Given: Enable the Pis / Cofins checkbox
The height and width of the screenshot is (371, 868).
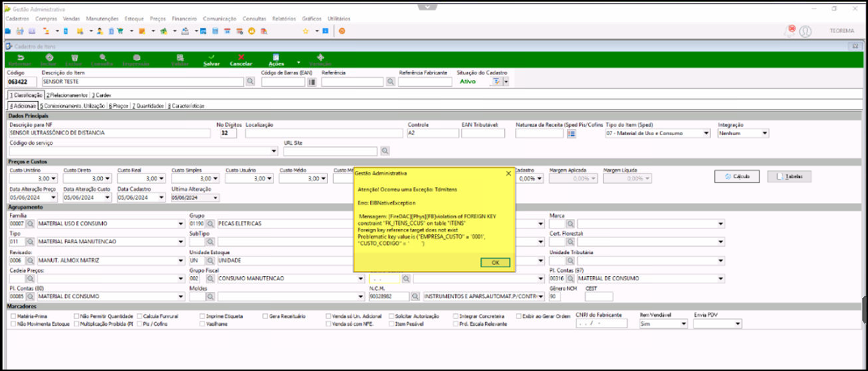Looking at the screenshot, I should pos(140,324).
